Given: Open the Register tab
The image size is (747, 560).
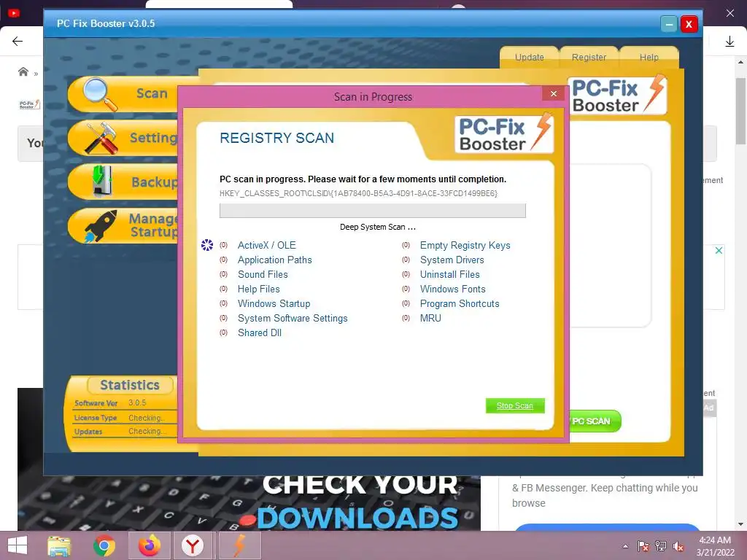Looking at the screenshot, I should 589,57.
